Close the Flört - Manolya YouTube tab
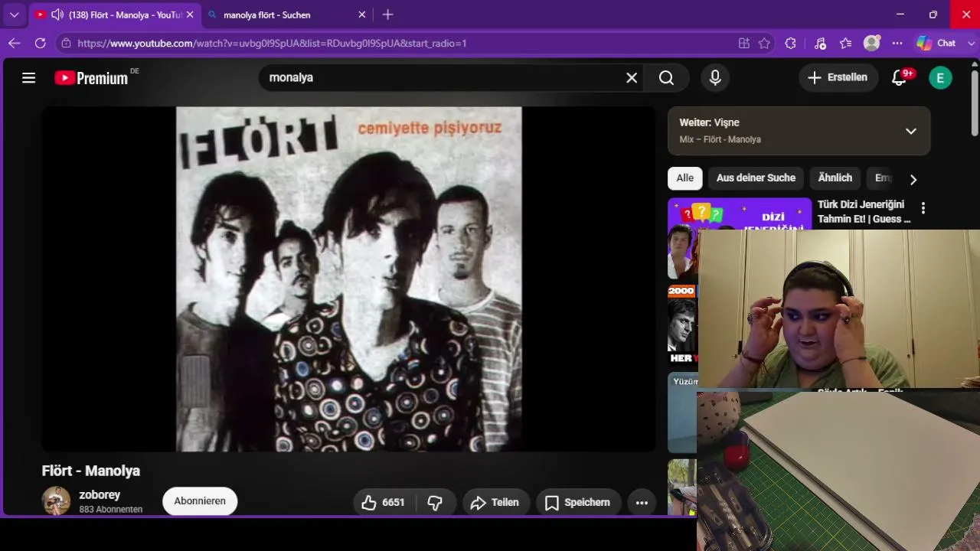Viewport: 980px width, 551px height. (x=190, y=15)
